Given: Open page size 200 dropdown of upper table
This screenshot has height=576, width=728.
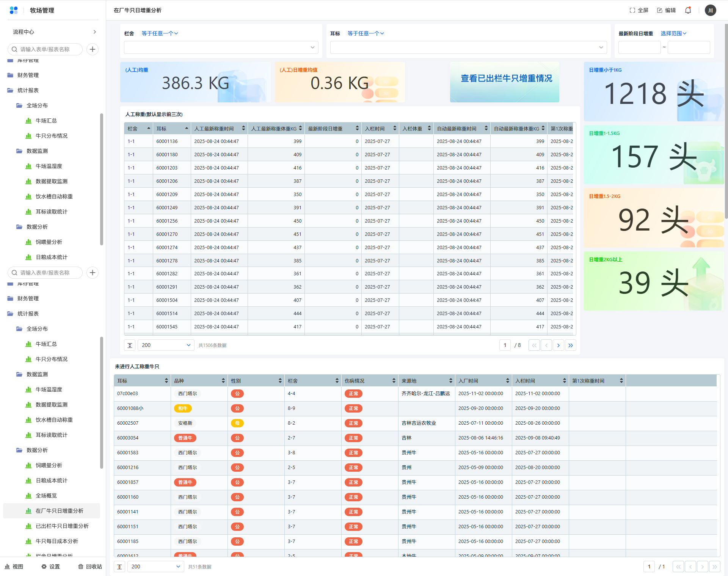Looking at the screenshot, I should (166, 345).
